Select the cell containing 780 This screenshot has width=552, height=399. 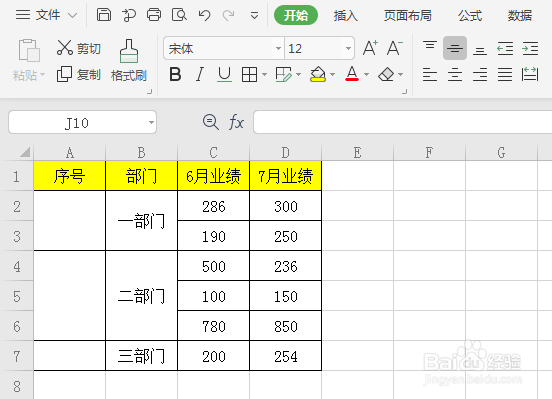tap(213, 326)
